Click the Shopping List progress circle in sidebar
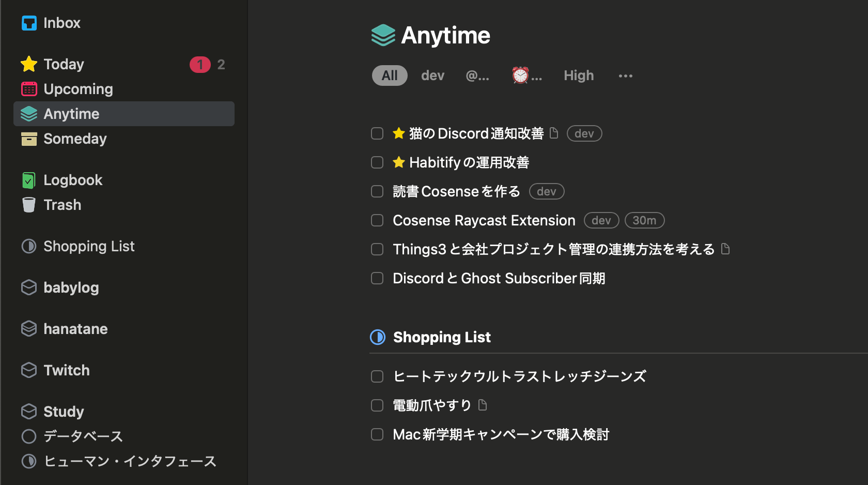Viewport: 868px width, 485px height. click(29, 246)
